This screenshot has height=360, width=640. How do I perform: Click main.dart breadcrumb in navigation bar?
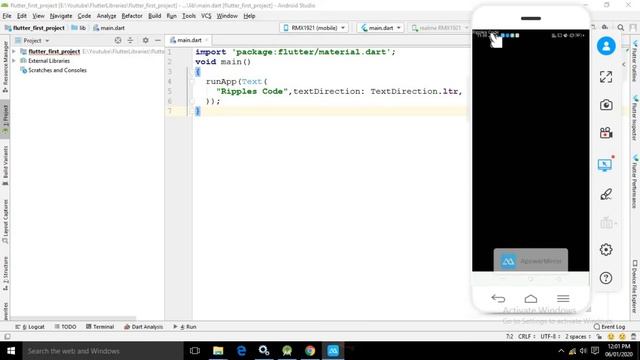click(109, 28)
